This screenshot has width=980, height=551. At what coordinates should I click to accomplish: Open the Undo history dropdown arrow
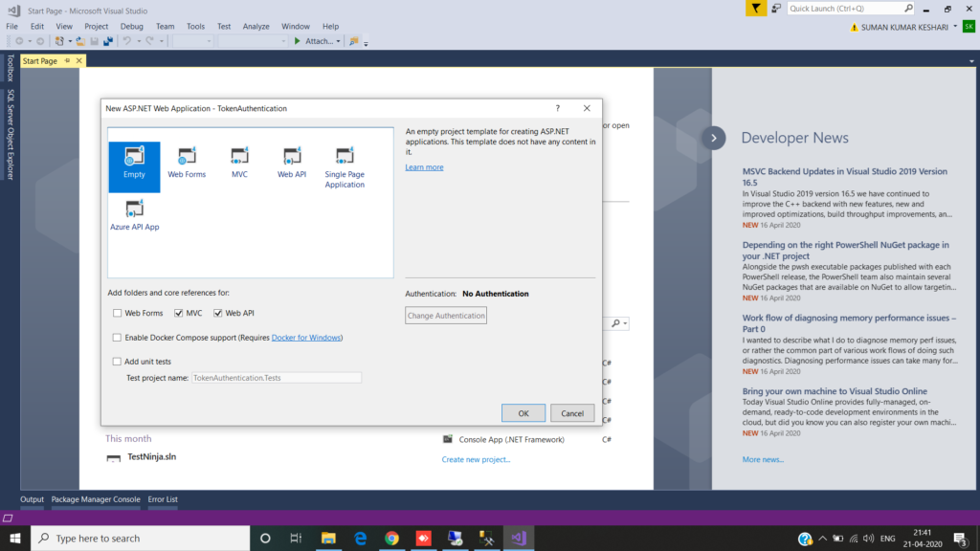pos(138,41)
